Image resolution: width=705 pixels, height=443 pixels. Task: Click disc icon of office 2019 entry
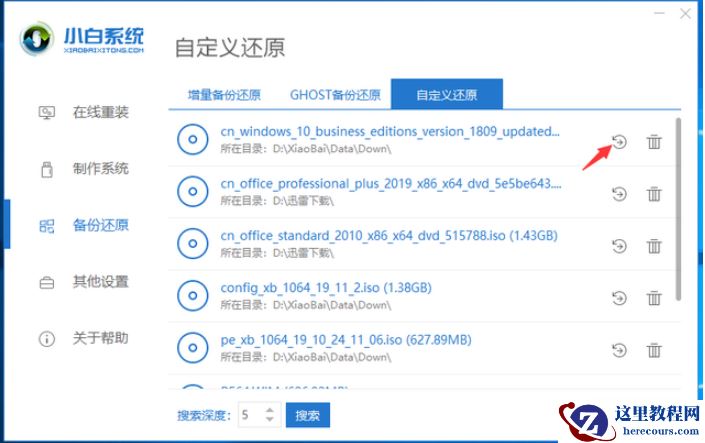[x=192, y=192]
